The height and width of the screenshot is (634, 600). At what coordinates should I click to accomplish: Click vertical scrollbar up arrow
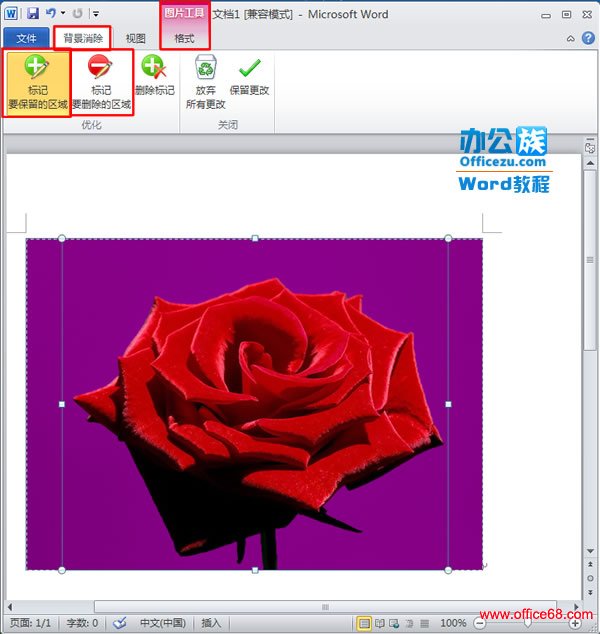(590, 163)
